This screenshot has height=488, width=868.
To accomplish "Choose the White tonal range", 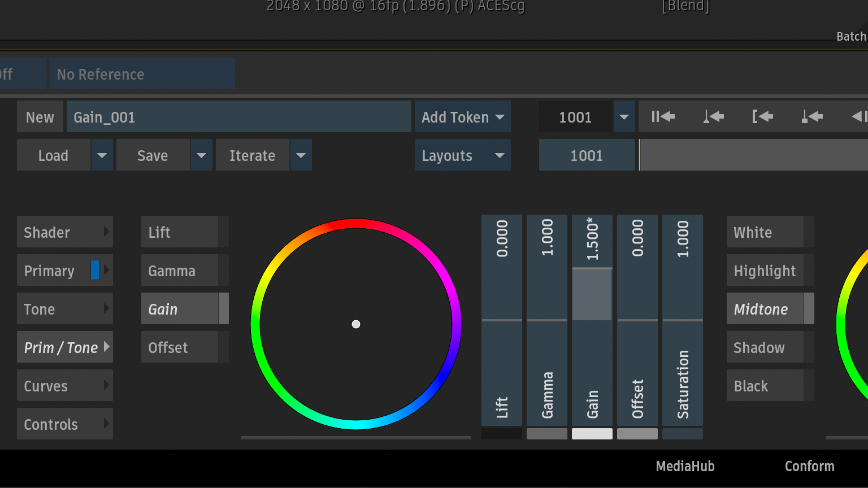I will pyautogui.click(x=770, y=232).
